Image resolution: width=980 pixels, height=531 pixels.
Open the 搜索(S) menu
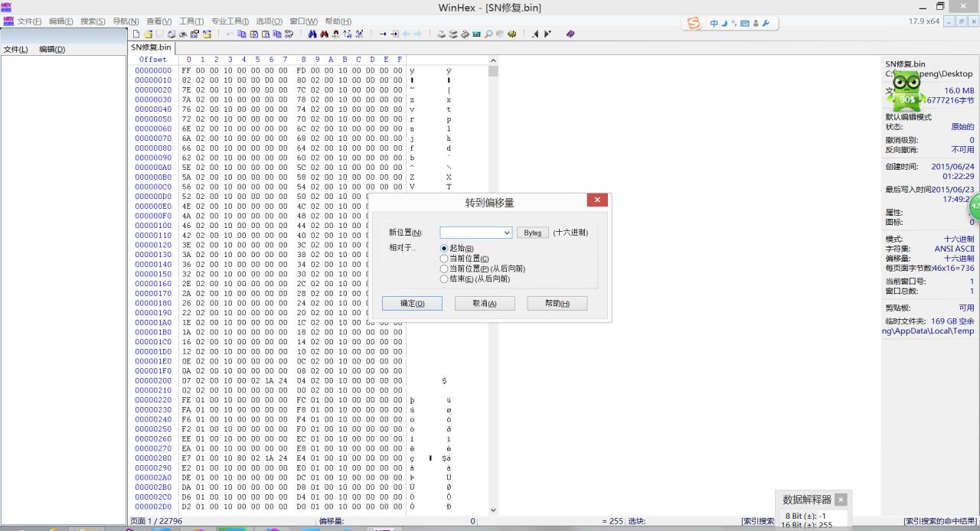coord(93,21)
